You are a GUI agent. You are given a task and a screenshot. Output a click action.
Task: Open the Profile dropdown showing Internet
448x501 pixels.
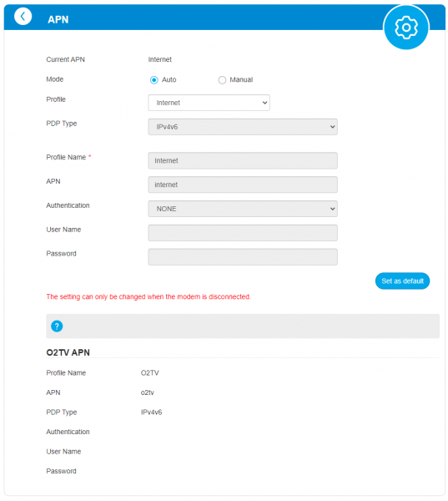point(209,103)
